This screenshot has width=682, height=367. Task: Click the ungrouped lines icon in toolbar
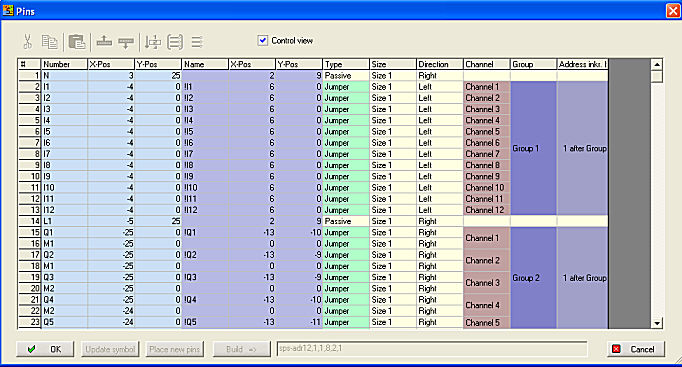pyautogui.click(x=197, y=42)
